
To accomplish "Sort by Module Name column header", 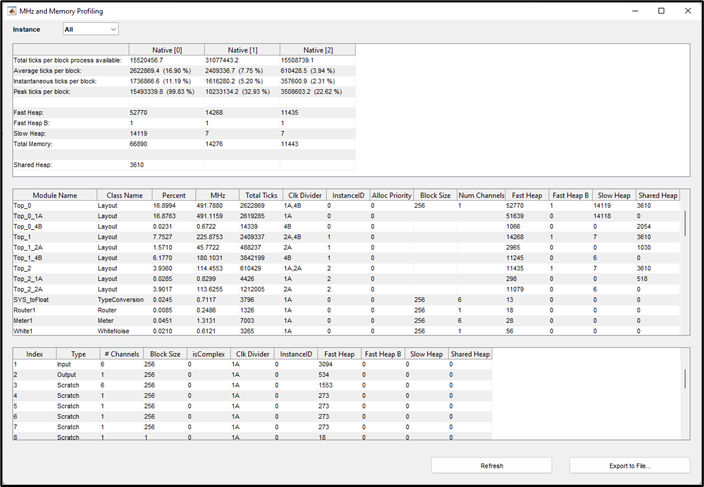I will pos(54,195).
